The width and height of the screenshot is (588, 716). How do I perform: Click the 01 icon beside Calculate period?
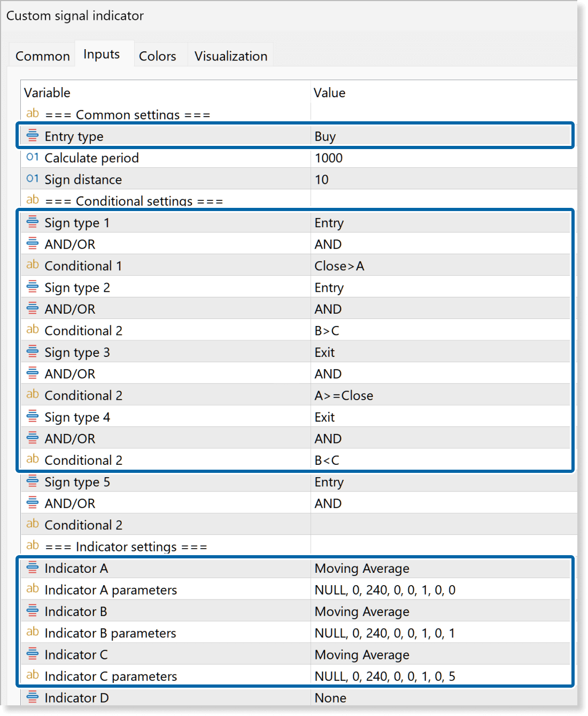pos(33,157)
